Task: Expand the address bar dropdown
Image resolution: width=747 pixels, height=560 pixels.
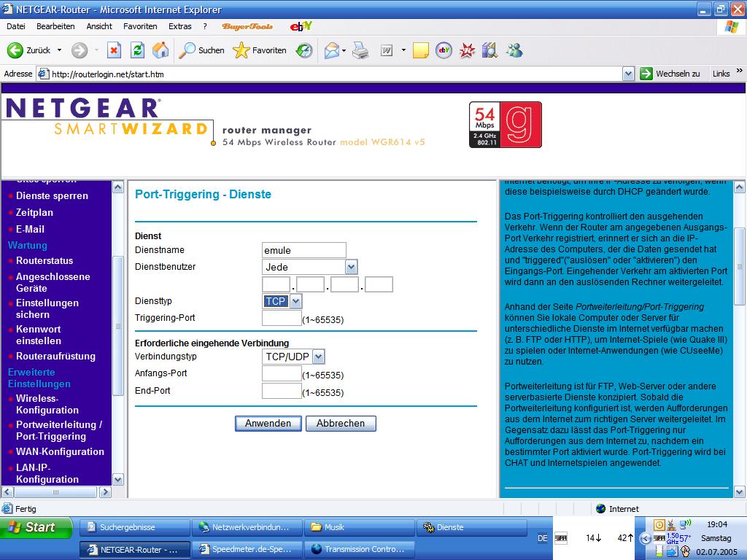Action: click(x=628, y=74)
